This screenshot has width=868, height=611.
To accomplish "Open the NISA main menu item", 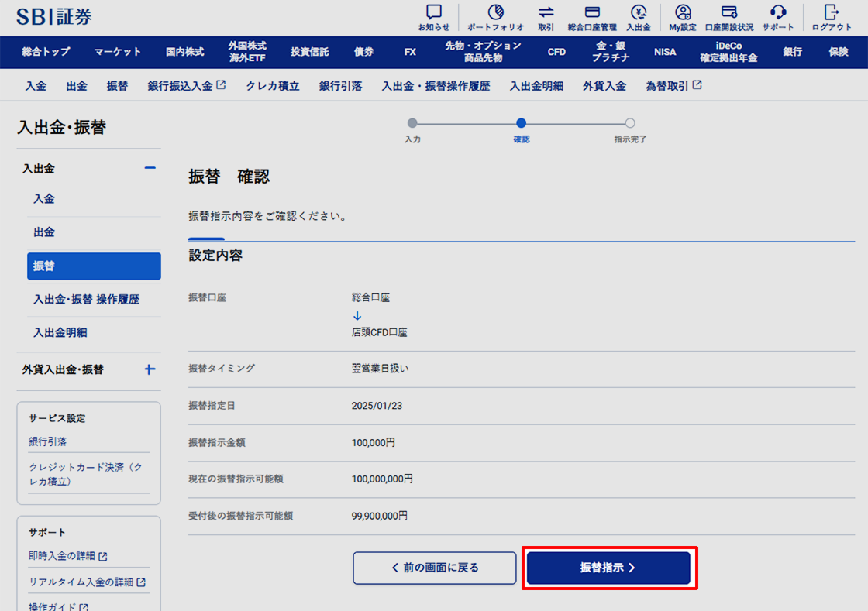I will 664,52.
